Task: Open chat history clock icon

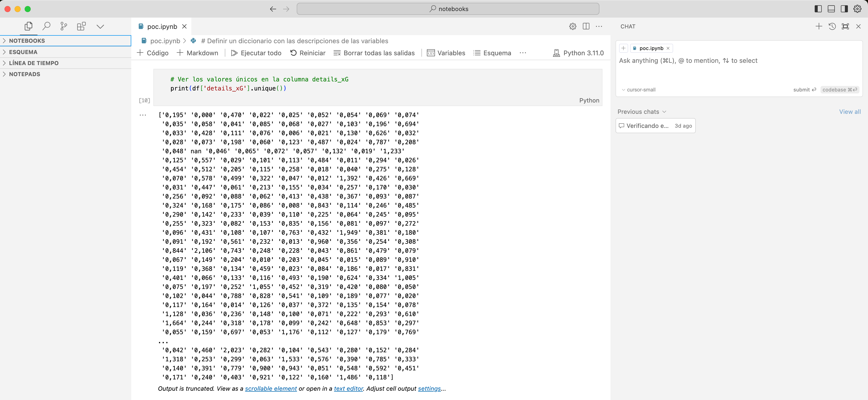Action: 832,26
